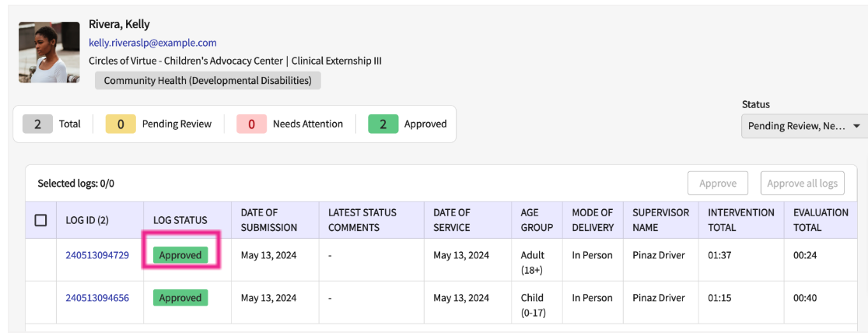Screen dimensions: 868x336
Task: Open the Status filter dropdown
Action: [804, 126]
